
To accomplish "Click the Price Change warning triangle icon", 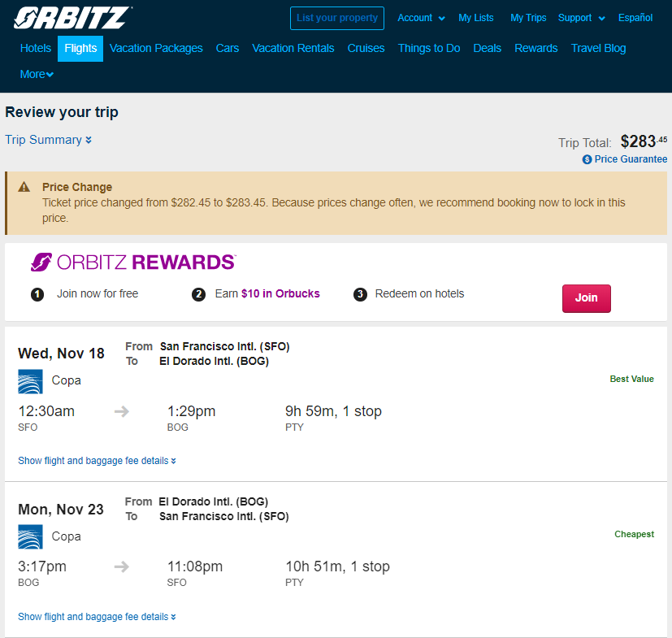I will [x=24, y=187].
